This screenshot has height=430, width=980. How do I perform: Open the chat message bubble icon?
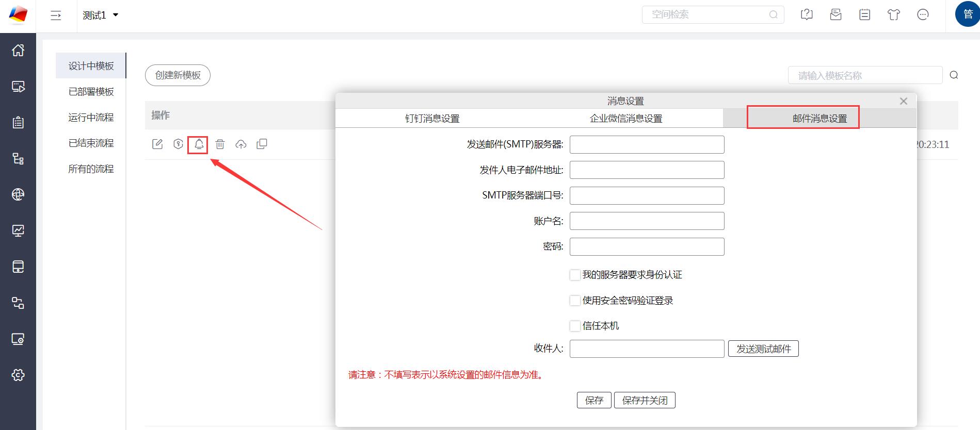pos(923,14)
